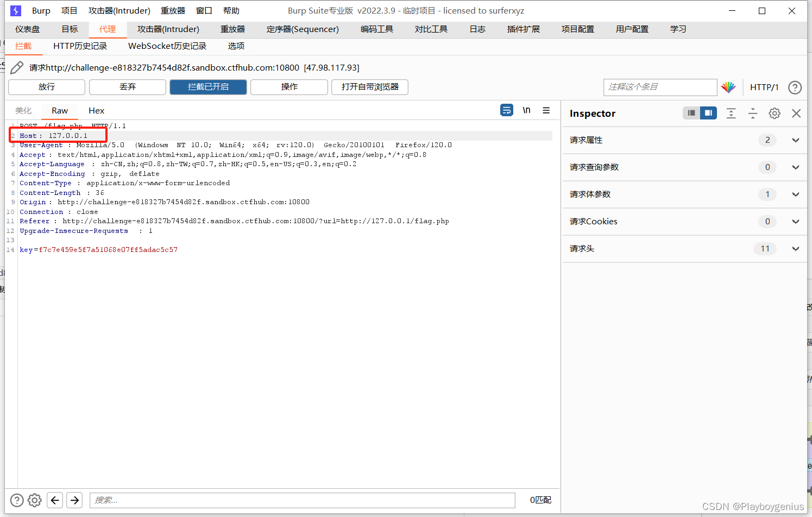Screen dimensions: 812x517
Task: Open the help question mark near HTTP/1
Action: [x=795, y=87]
